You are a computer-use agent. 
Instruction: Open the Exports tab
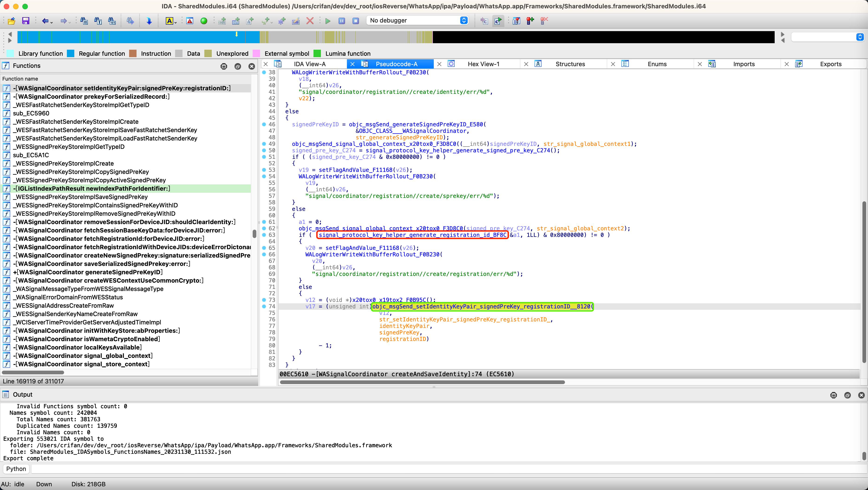tap(831, 64)
